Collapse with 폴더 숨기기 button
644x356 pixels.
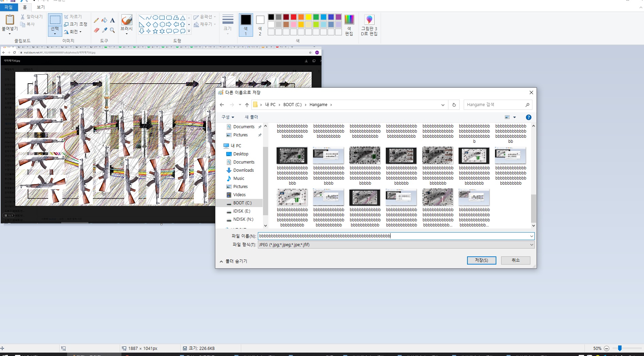[x=233, y=261]
